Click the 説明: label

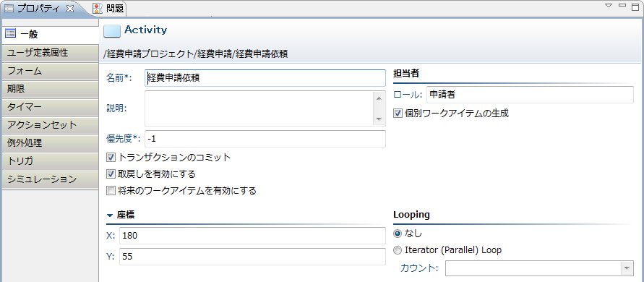pyautogui.click(x=116, y=108)
